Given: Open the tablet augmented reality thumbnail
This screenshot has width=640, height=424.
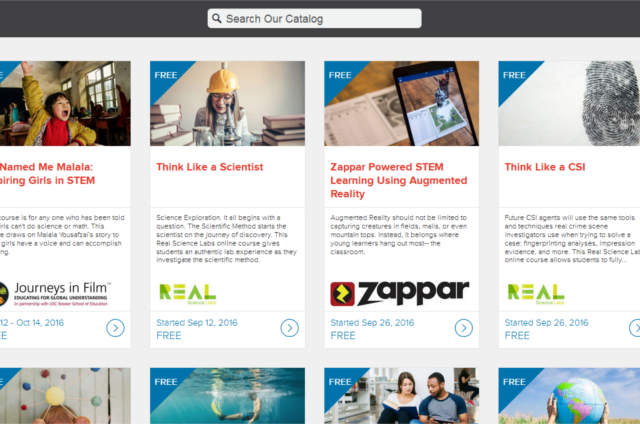Looking at the screenshot, I should point(402,104).
